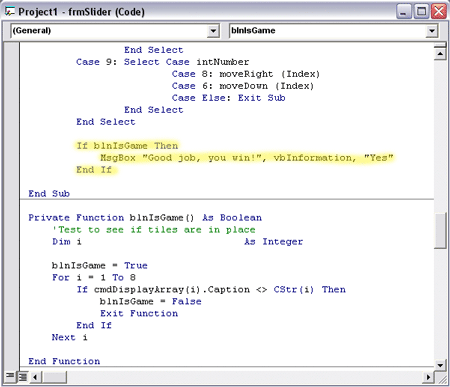Click the Full Module View button
Screen dimensions: 450x387
[23, 377]
